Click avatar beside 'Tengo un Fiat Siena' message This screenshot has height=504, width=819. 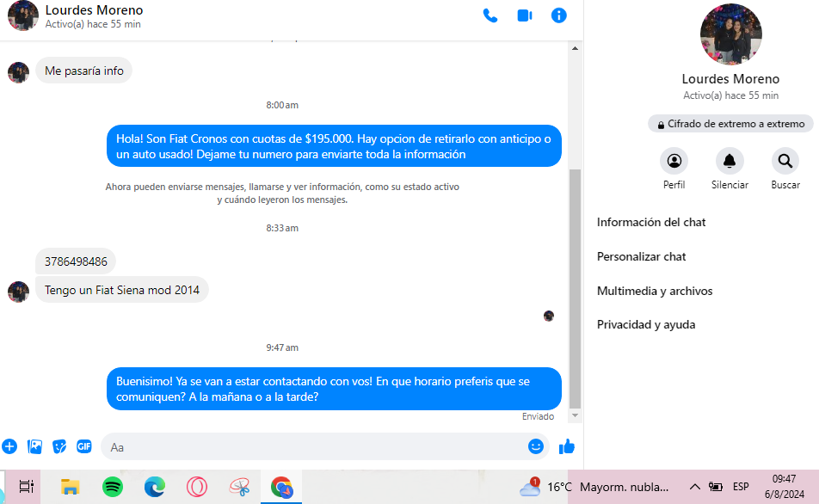coord(18,292)
